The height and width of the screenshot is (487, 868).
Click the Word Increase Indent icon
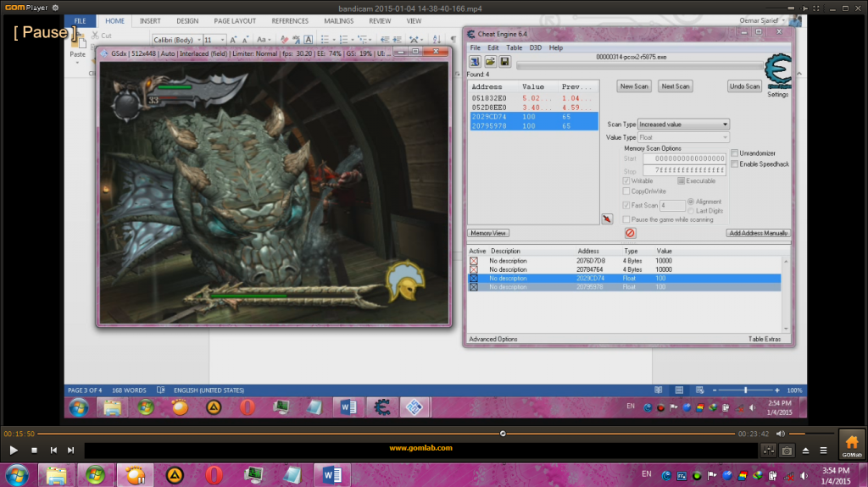(397, 40)
